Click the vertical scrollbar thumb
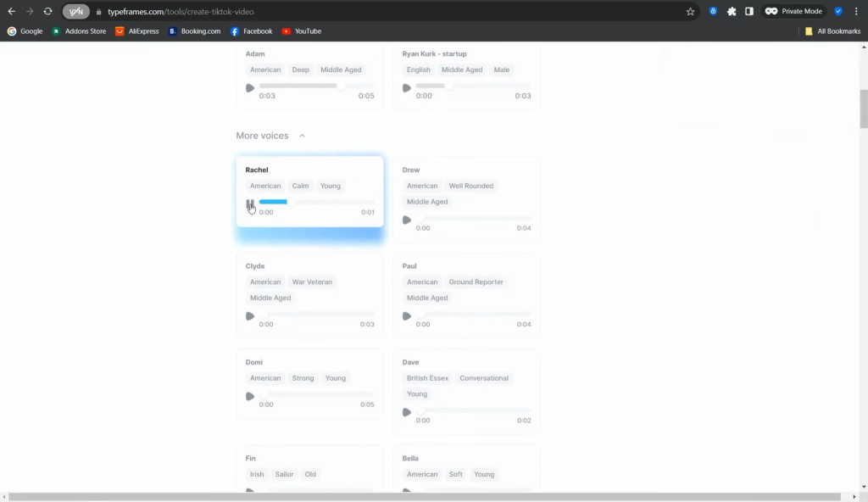 click(x=864, y=109)
